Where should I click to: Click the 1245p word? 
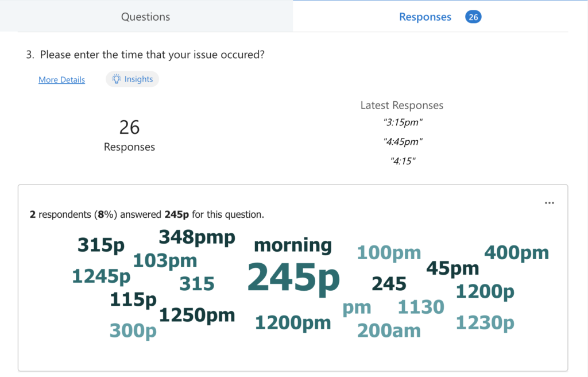click(x=101, y=276)
